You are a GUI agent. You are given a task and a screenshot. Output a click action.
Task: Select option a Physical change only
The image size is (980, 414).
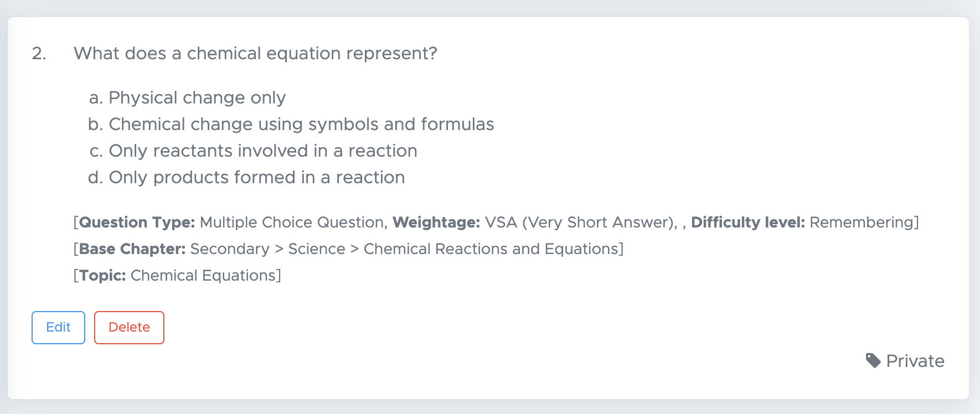tap(187, 97)
